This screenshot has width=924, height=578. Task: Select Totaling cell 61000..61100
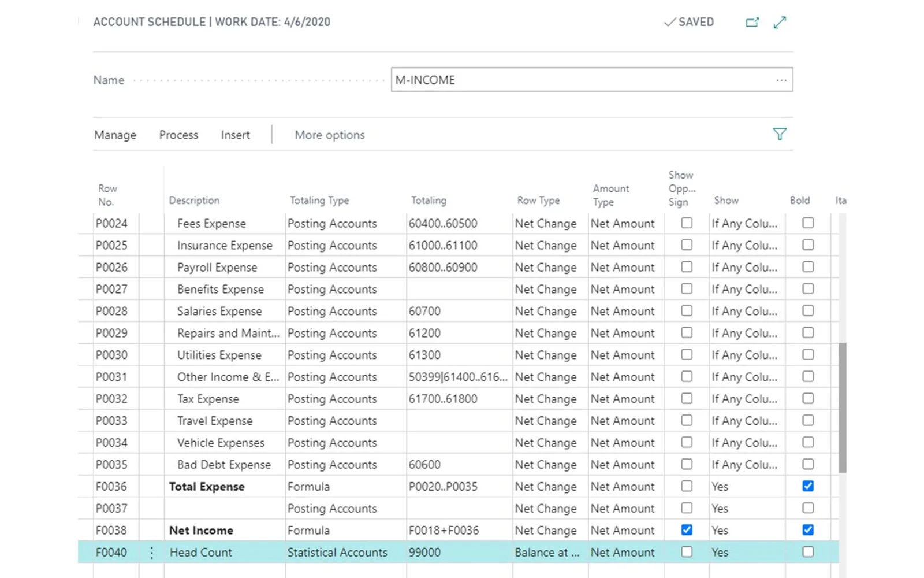click(459, 245)
